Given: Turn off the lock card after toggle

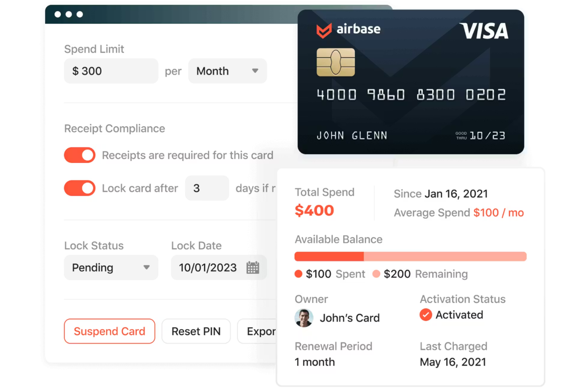Looking at the screenshot, I should click(79, 188).
